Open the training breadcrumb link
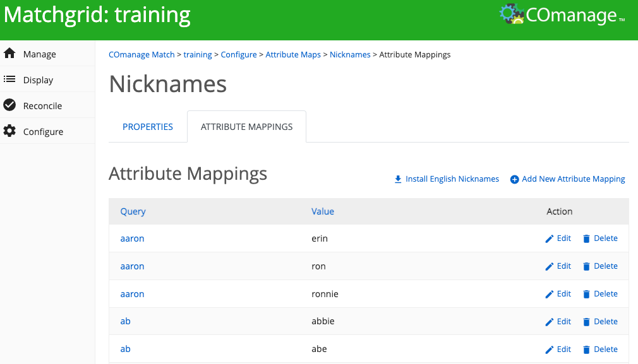The width and height of the screenshot is (638, 364). point(198,54)
